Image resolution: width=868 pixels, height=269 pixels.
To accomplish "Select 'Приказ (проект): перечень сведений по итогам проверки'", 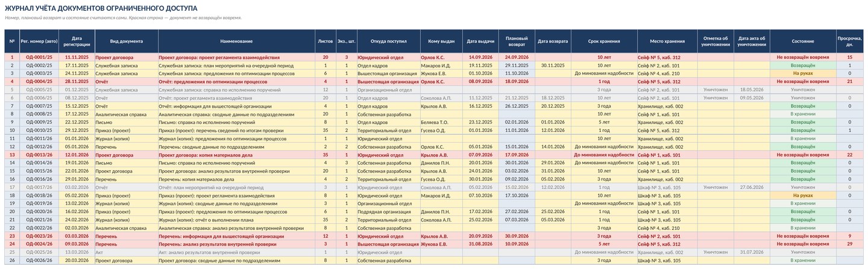I will click(236, 130).
